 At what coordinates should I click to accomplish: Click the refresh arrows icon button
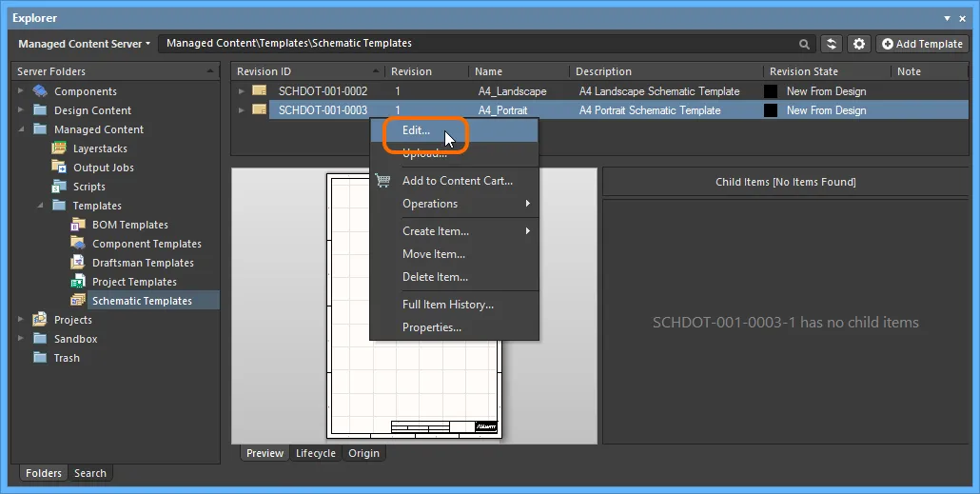pyautogui.click(x=832, y=44)
